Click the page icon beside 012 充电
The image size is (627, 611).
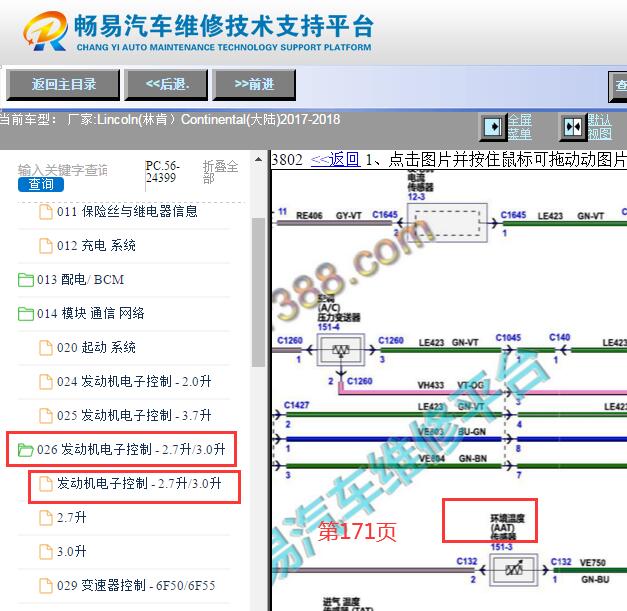[46, 246]
